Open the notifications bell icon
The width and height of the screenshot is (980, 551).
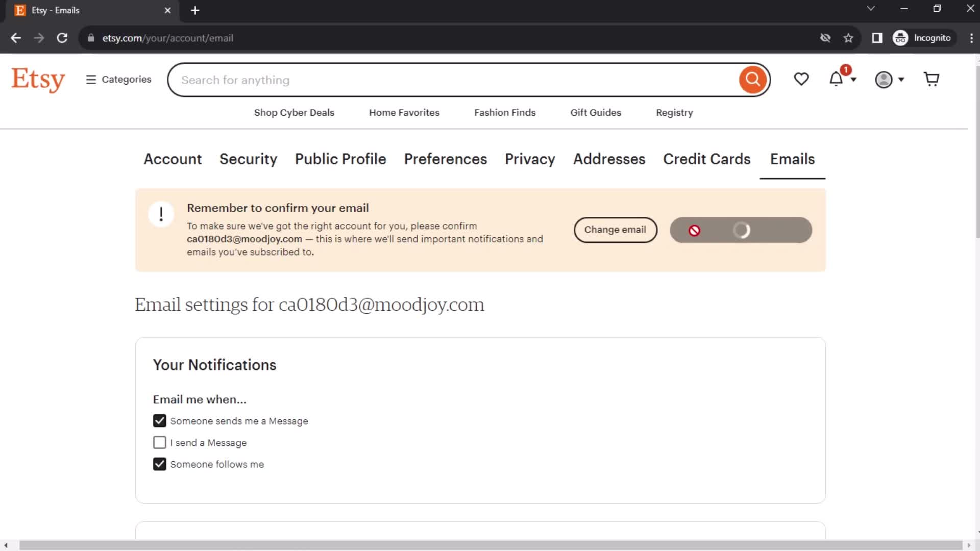pyautogui.click(x=841, y=80)
